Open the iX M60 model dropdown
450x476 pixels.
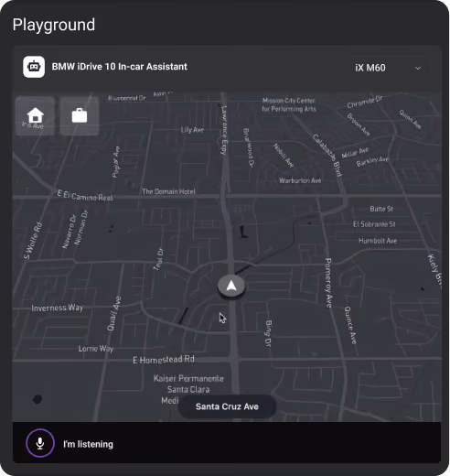pyautogui.click(x=389, y=68)
